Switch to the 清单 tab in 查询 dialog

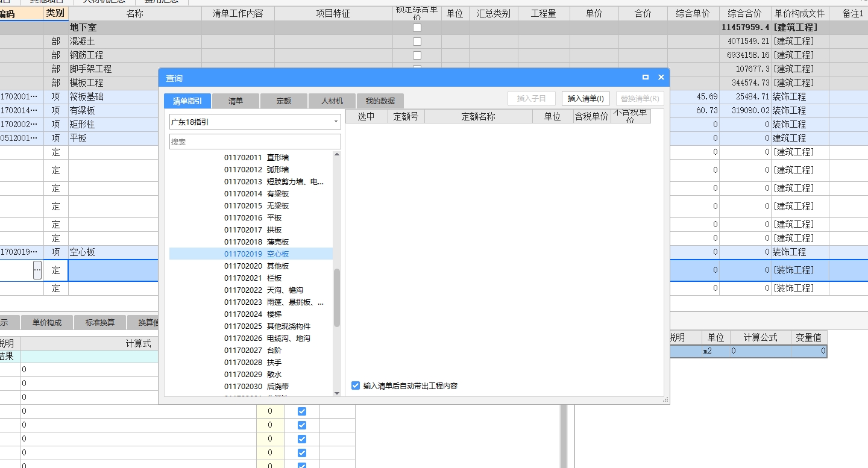pyautogui.click(x=236, y=101)
